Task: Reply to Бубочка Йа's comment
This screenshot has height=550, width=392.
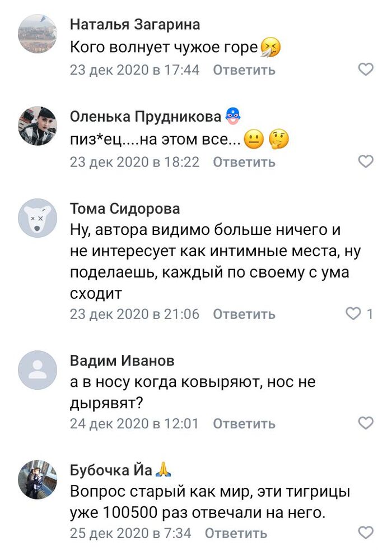Action: tap(236, 533)
